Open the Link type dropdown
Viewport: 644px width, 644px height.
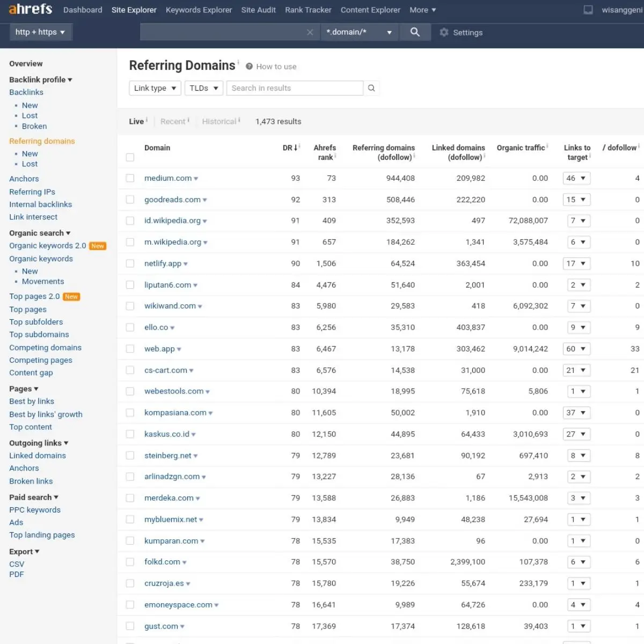pos(155,87)
